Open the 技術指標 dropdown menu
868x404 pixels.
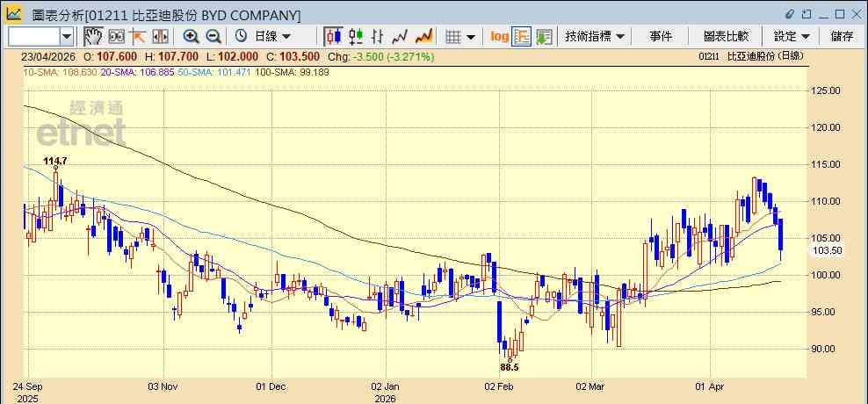coord(595,37)
